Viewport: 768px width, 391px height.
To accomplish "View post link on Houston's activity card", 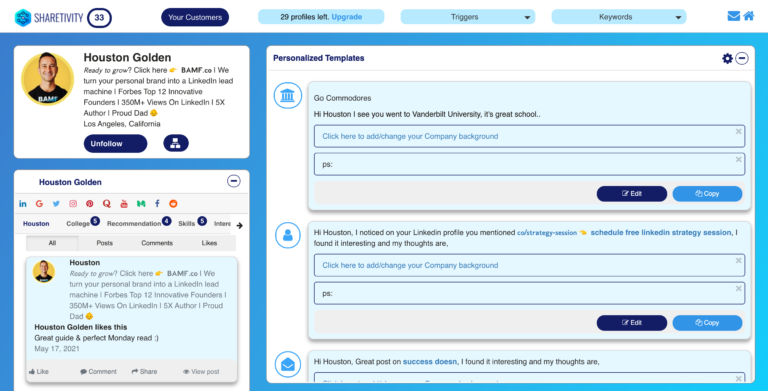I will click(201, 371).
